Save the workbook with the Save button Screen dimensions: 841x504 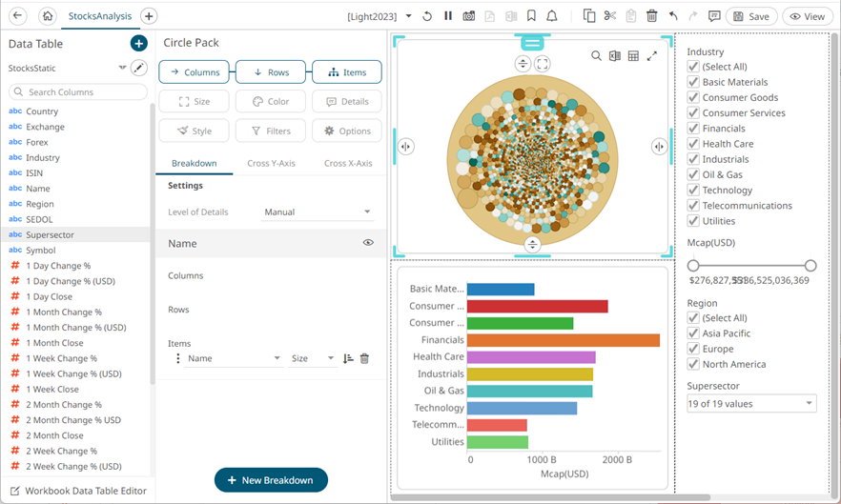[750, 16]
